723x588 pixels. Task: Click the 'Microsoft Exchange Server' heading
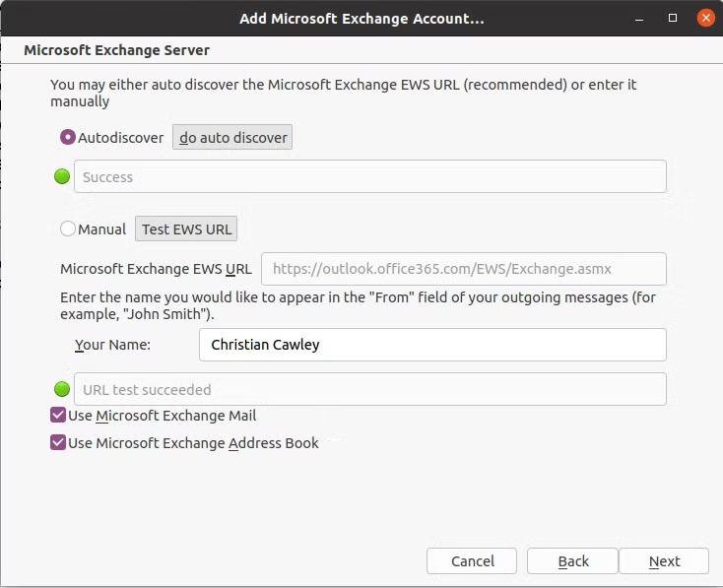coord(116,50)
